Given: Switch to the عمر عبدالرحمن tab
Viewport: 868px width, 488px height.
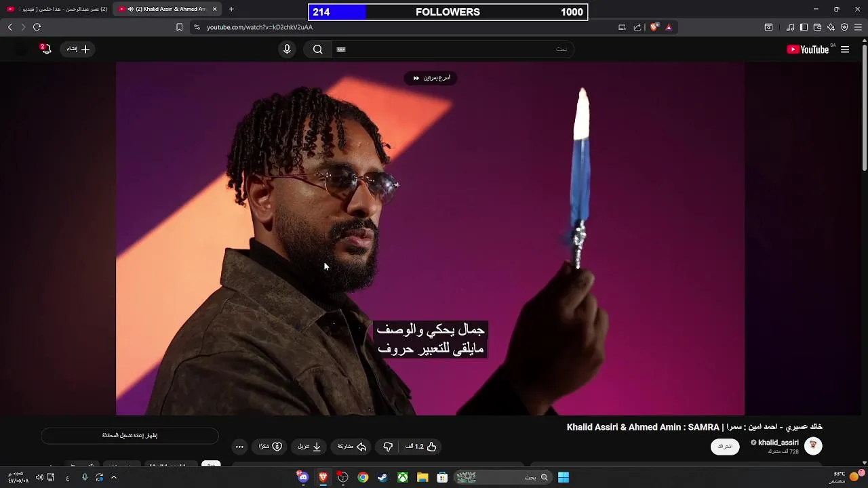Looking at the screenshot, I should [57, 9].
